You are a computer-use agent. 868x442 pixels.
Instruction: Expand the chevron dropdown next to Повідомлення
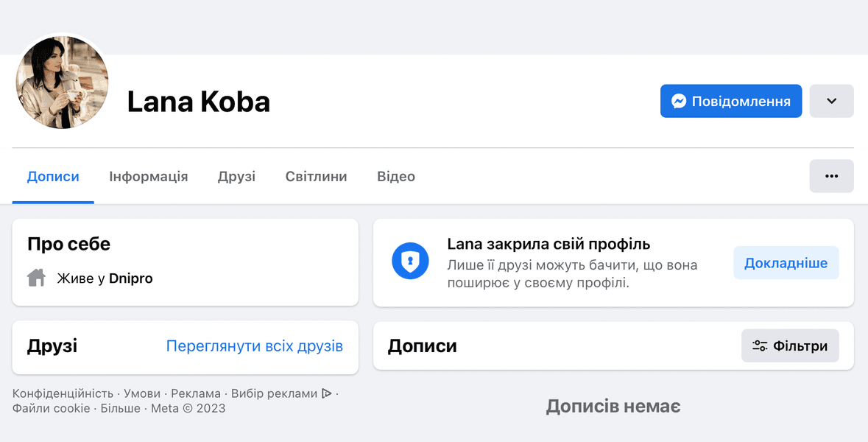point(831,101)
